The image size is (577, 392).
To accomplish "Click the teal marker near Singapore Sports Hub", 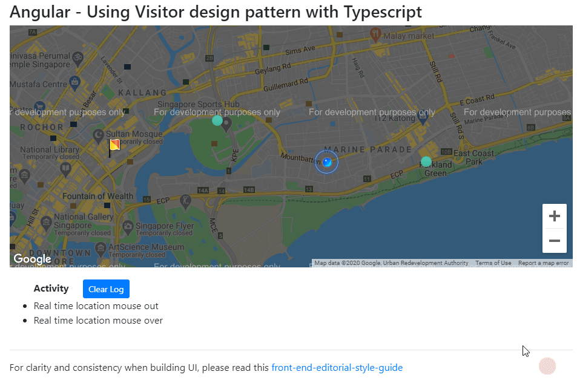I will (x=217, y=120).
